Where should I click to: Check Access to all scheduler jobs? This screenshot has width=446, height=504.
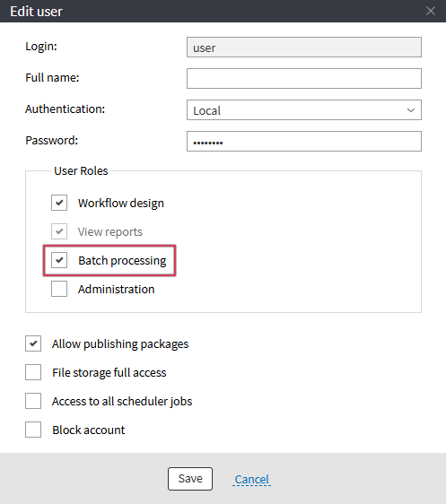(x=33, y=401)
